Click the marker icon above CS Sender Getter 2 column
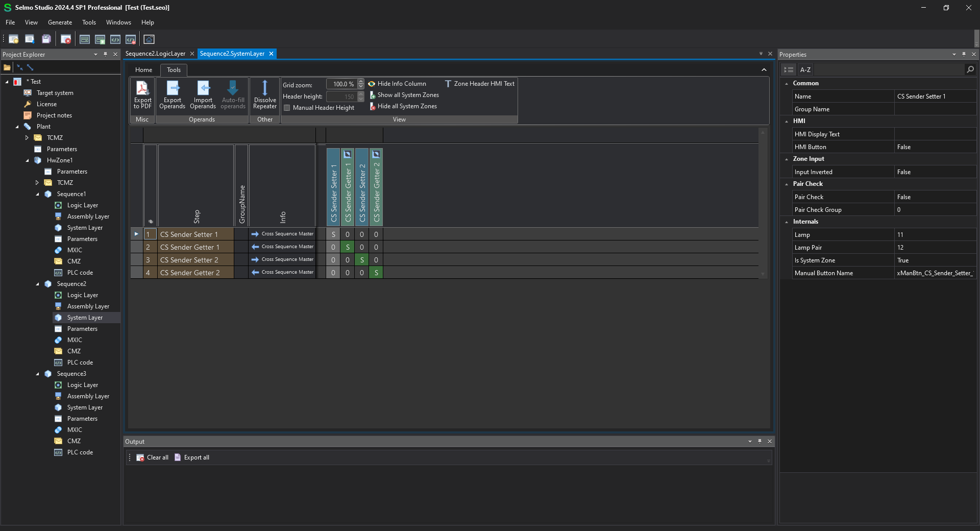 pyautogui.click(x=376, y=154)
